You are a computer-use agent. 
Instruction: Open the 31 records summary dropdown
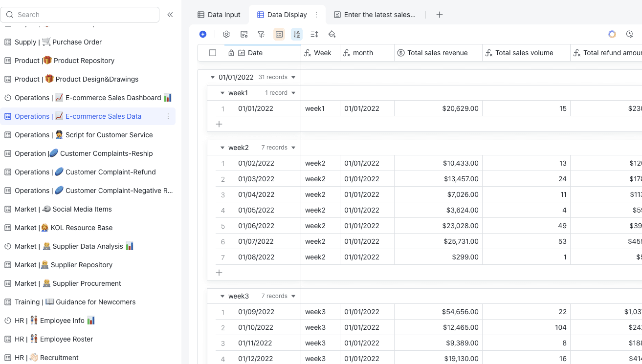pyautogui.click(x=293, y=77)
